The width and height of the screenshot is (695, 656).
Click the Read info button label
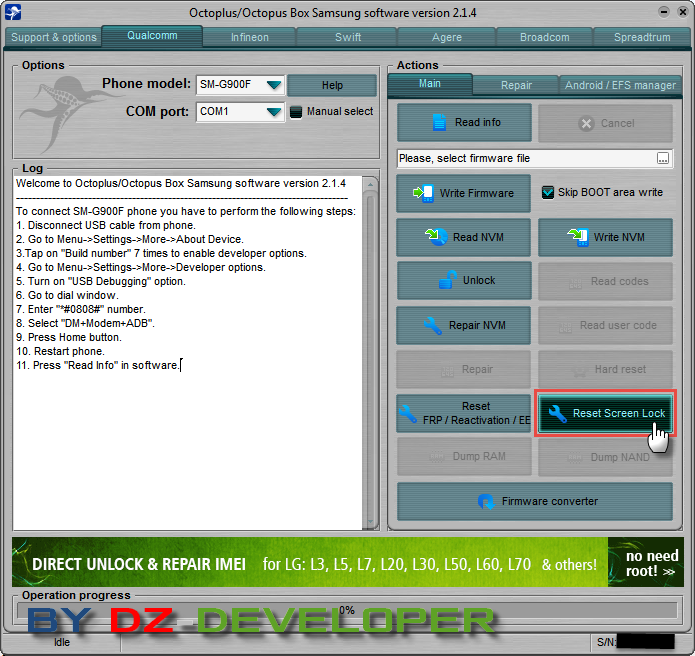[477, 122]
